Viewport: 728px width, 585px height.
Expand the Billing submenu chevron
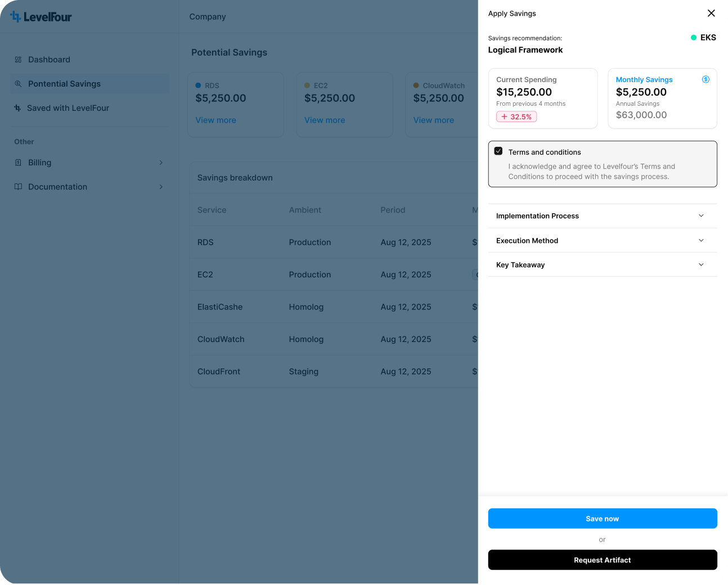click(161, 163)
